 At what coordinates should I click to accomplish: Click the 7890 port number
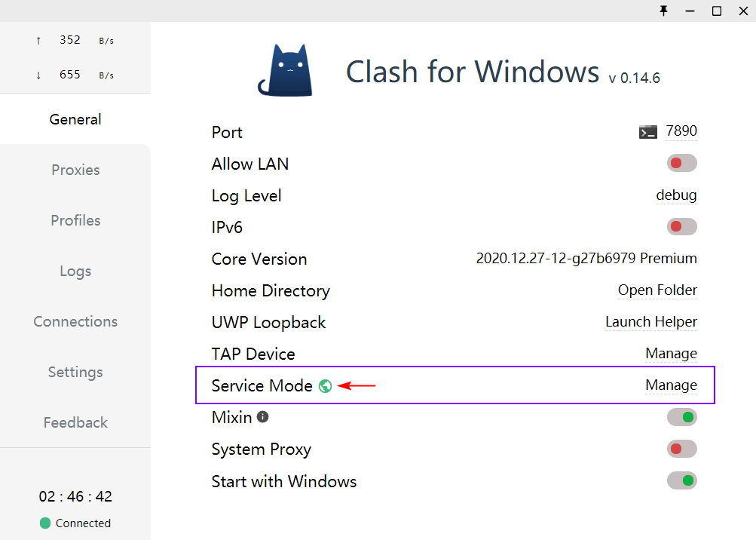click(x=681, y=131)
